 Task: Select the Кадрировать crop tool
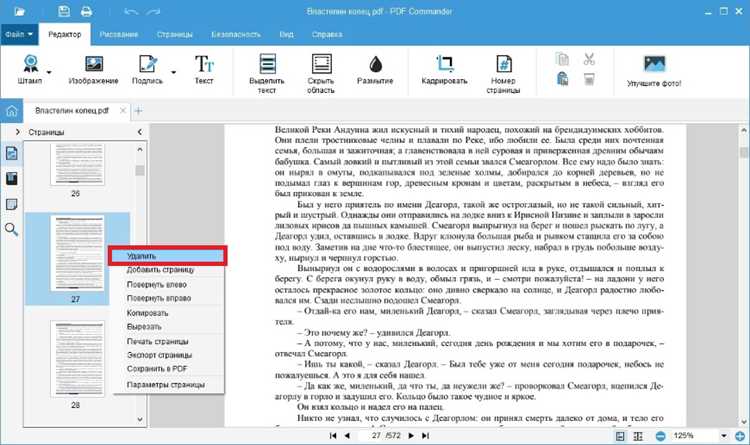coord(444,70)
